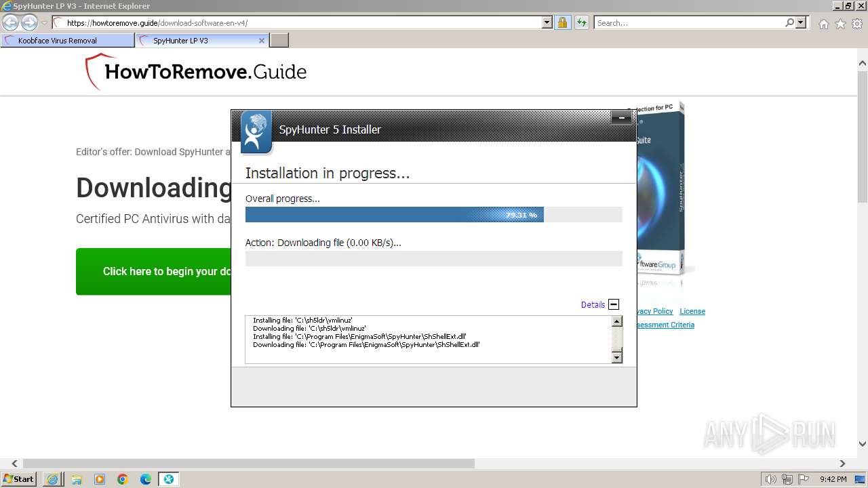Image resolution: width=868 pixels, height=488 pixels.
Task: Click the SpyHunter installer logo icon
Action: 256,131
